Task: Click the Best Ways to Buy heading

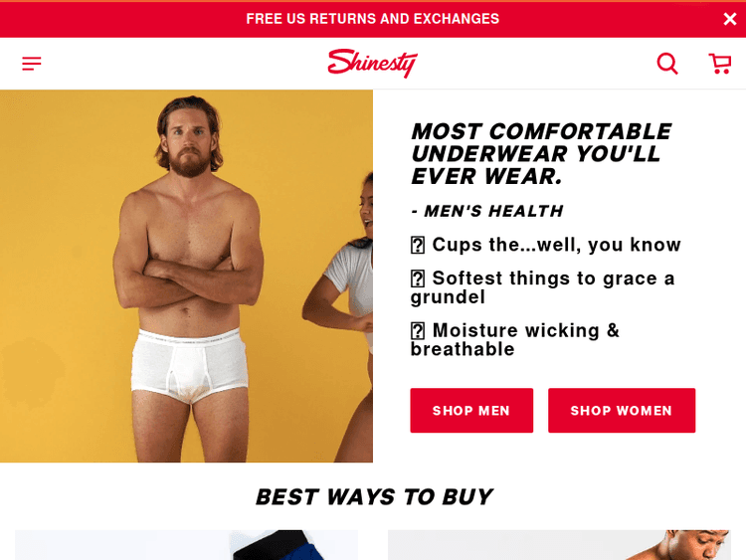Action: click(x=374, y=496)
